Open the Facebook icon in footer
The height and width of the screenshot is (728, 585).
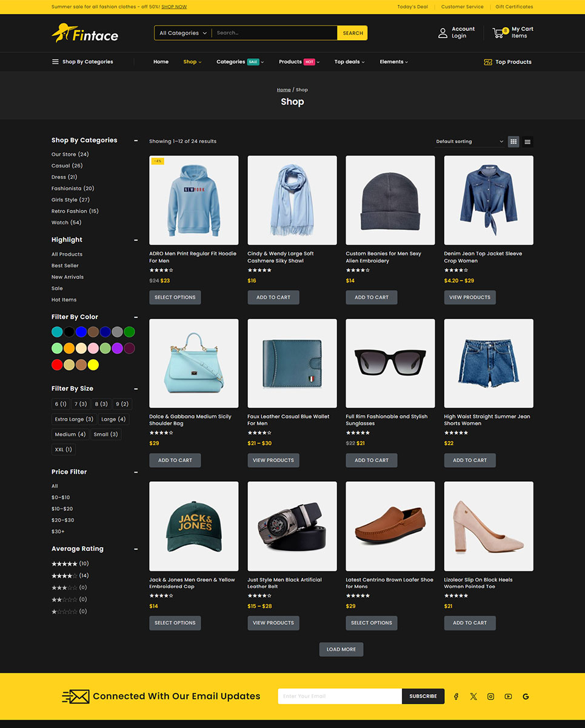456,696
